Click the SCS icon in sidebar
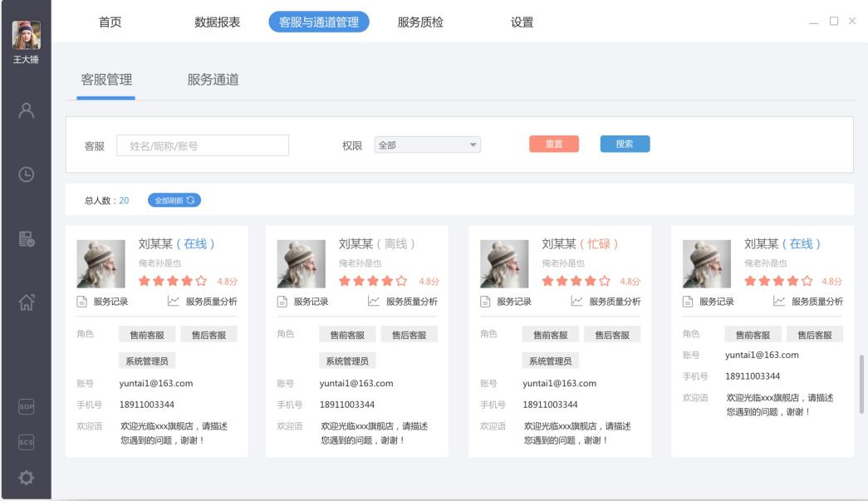 tap(26, 443)
